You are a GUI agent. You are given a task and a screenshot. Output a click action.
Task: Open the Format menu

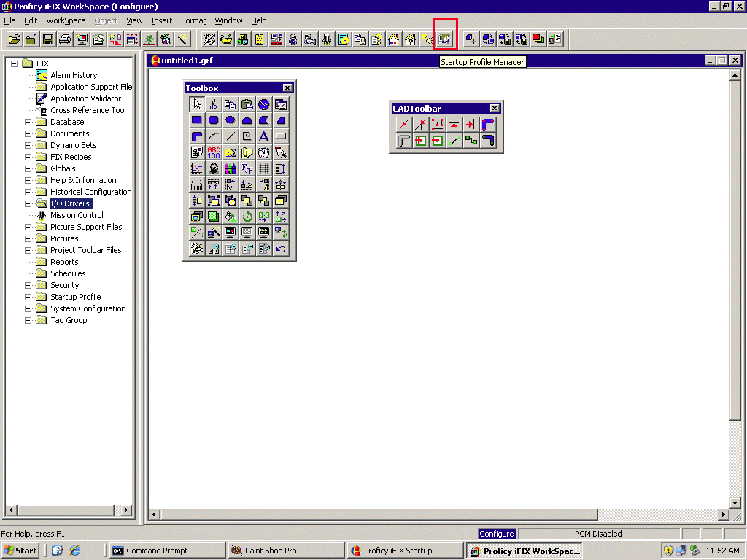[x=193, y=20]
